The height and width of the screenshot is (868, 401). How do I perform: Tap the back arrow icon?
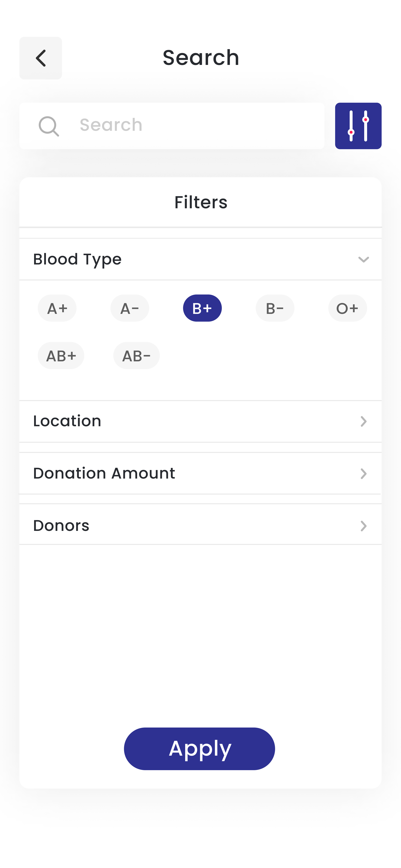point(40,58)
